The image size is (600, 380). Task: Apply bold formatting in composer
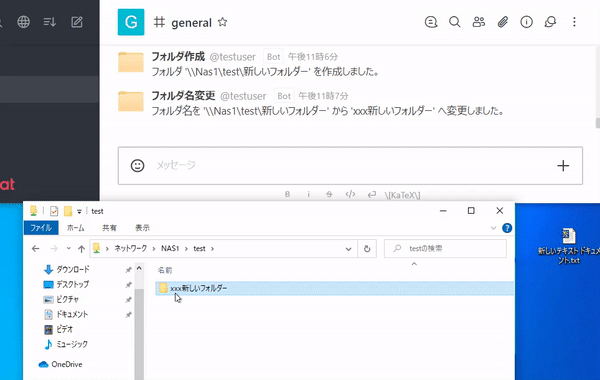coord(287,194)
